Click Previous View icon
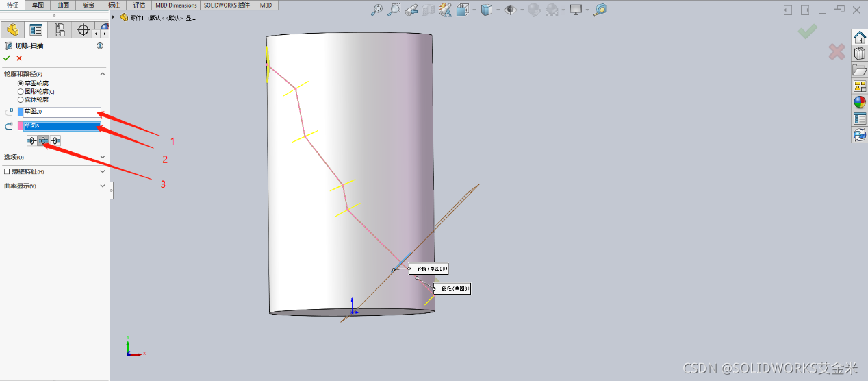 click(x=411, y=10)
